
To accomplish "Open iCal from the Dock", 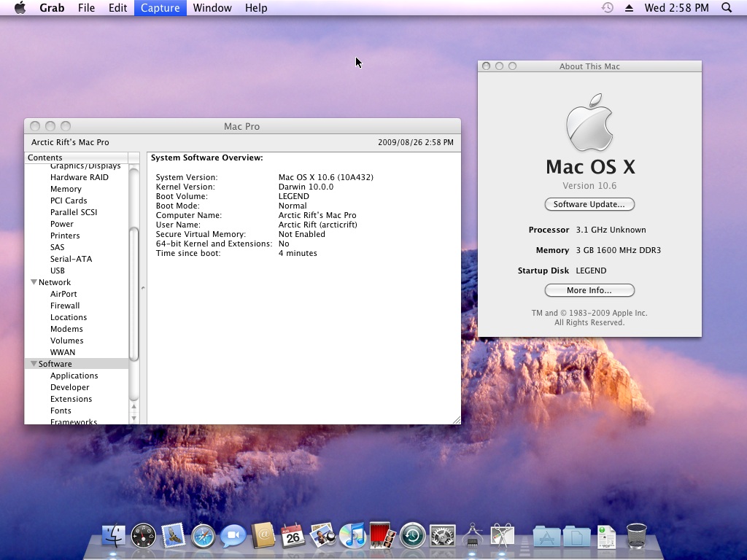I will [293, 536].
